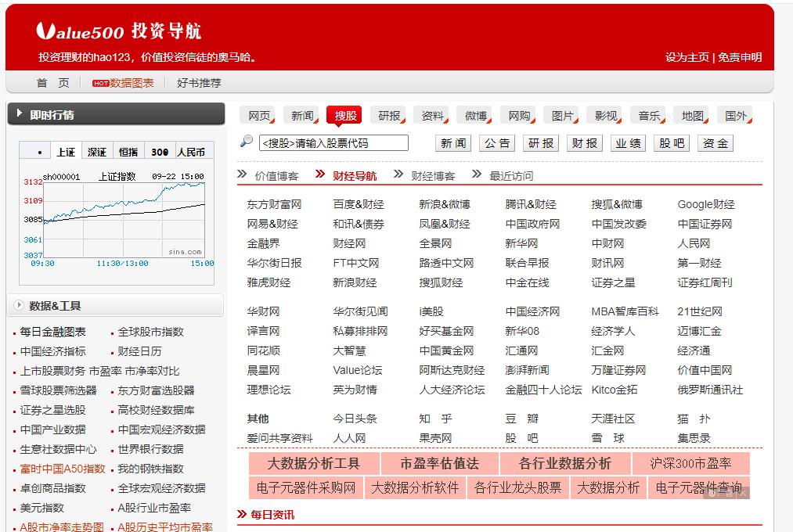
Task: Switch chart to 上证 tab
Action: click(66, 152)
